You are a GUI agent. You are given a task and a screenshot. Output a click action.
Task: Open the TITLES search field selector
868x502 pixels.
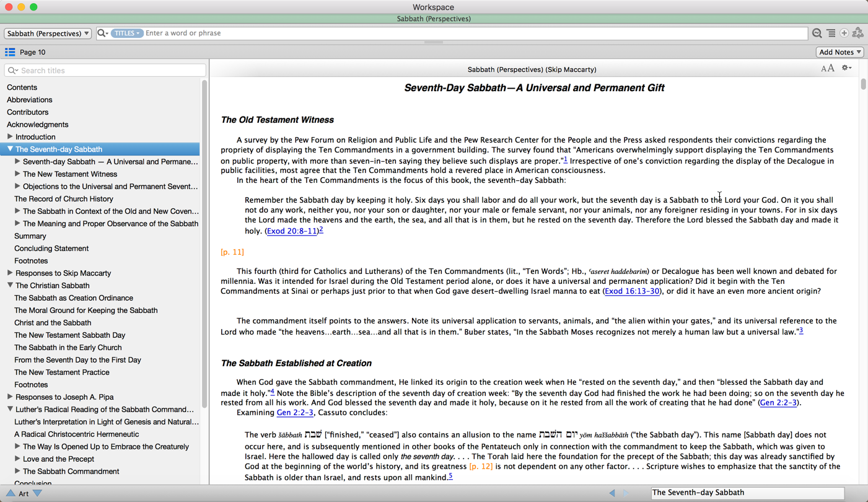[x=126, y=33]
